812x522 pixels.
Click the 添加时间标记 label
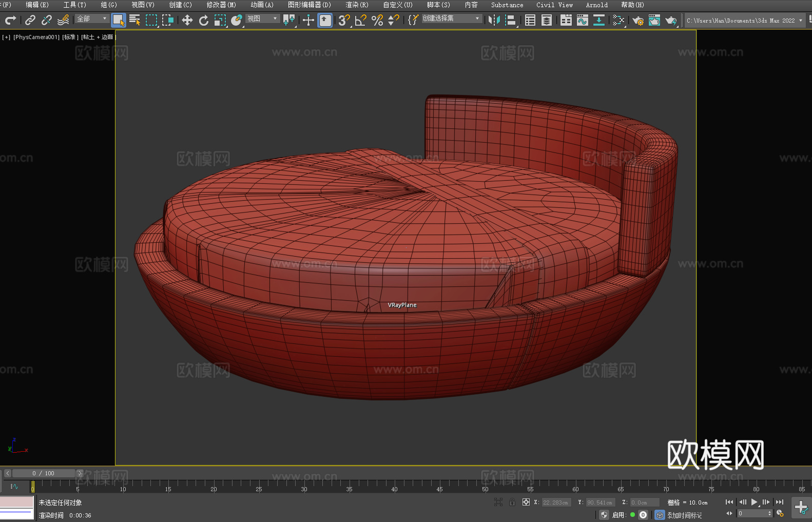(x=684, y=515)
